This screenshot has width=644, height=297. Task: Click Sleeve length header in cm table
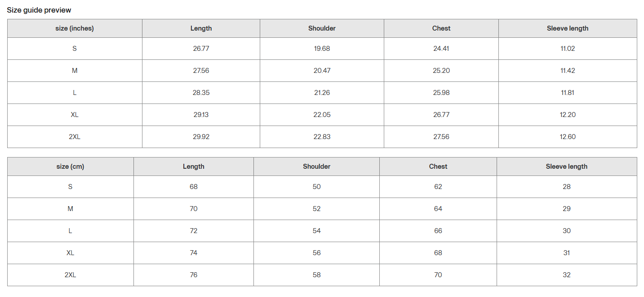567,166
